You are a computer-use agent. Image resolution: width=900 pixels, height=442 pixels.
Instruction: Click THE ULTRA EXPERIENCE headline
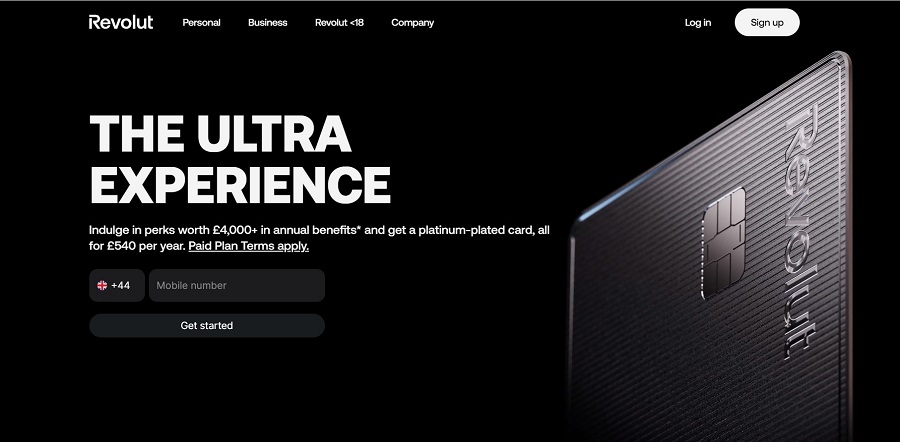pyautogui.click(x=240, y=158)
